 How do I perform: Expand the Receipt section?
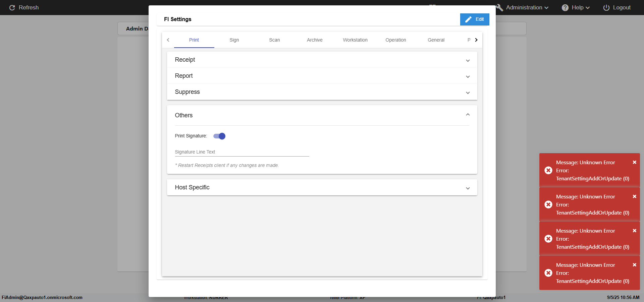(468, 61)
